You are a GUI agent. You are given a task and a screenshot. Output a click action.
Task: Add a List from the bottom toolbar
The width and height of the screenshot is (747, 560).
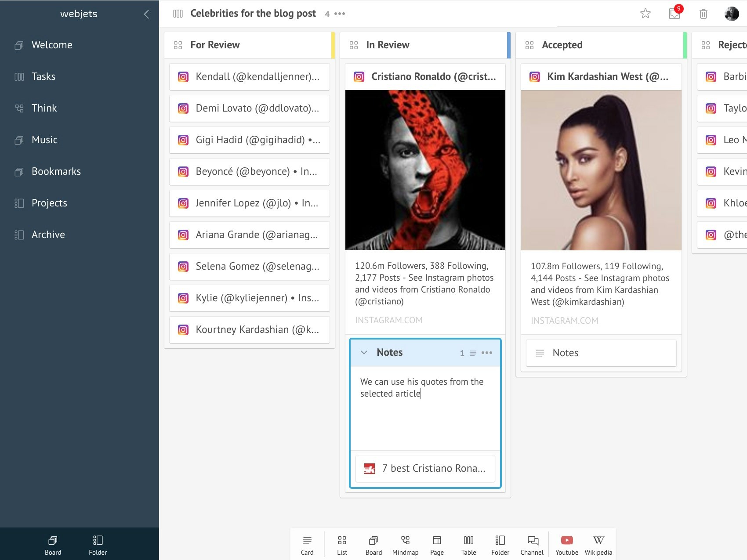342,545
